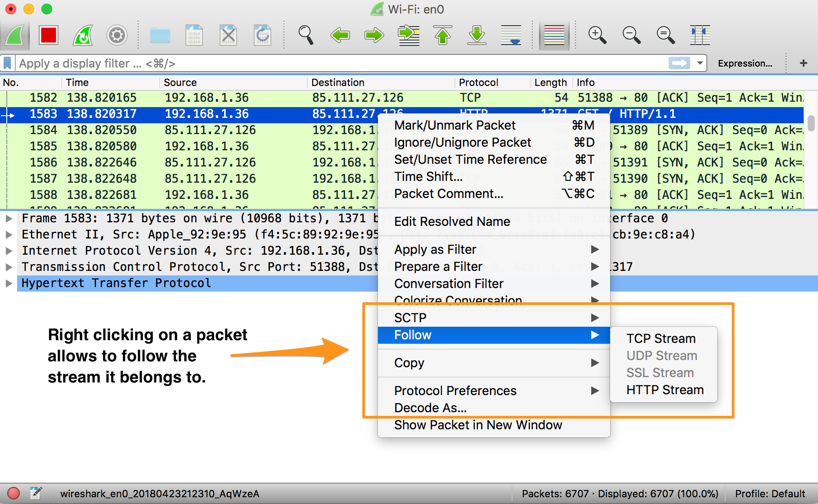This screenshot has height=504, width=818.
Task: Edit capture file properties status icon
Action: coord(36,493)
